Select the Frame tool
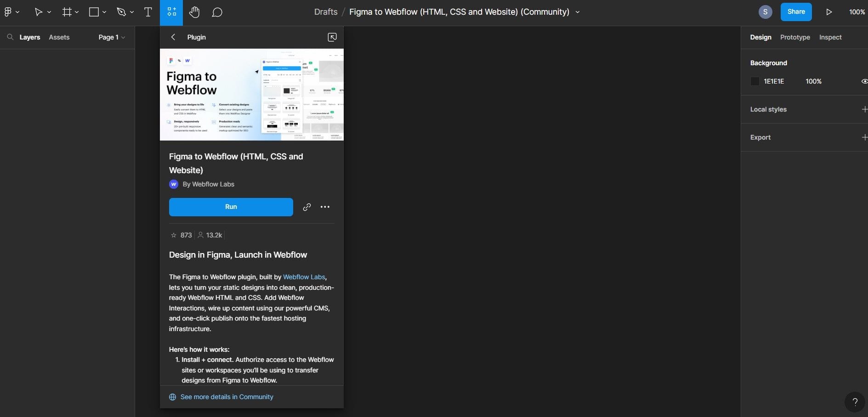 [x=67, y=12]
